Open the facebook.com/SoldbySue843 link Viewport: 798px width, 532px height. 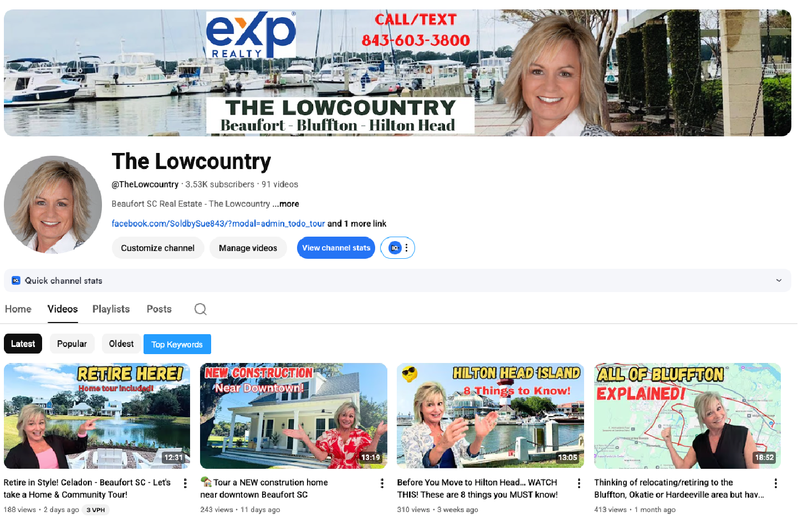coord(218,223)
